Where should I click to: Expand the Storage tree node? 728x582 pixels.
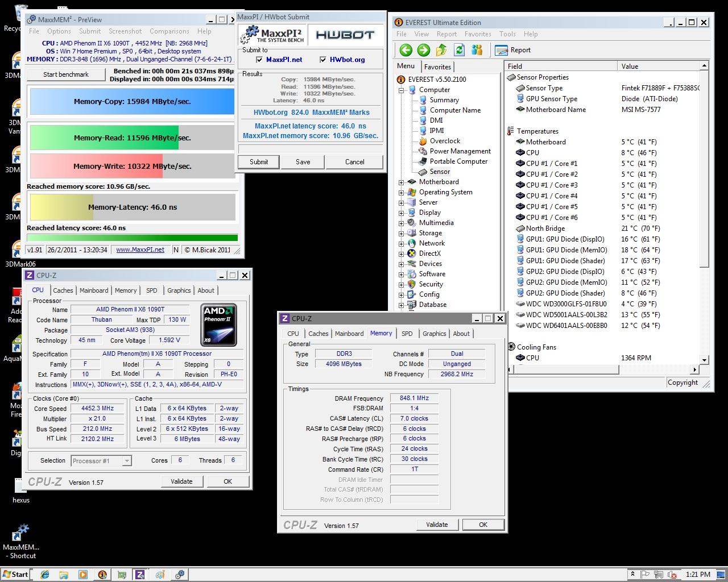(401, 233)
